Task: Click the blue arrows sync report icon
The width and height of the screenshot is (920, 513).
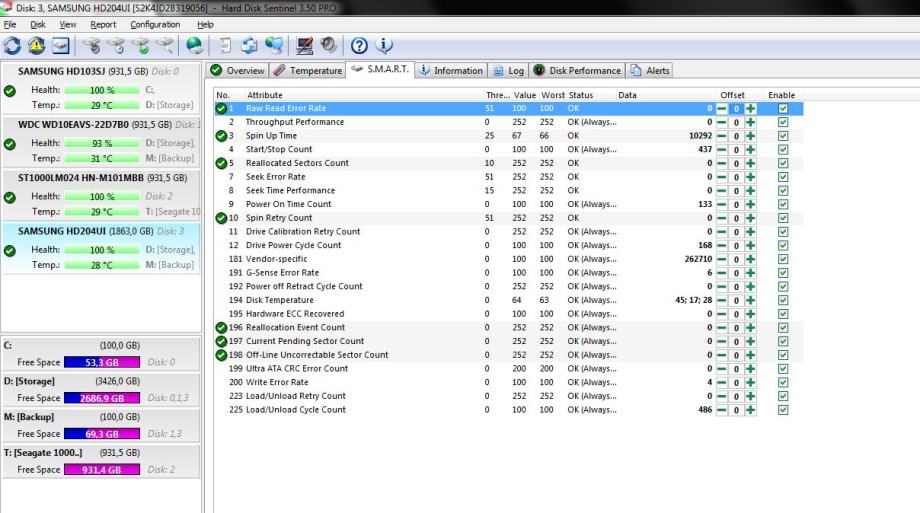Action: tap(249, 45)
